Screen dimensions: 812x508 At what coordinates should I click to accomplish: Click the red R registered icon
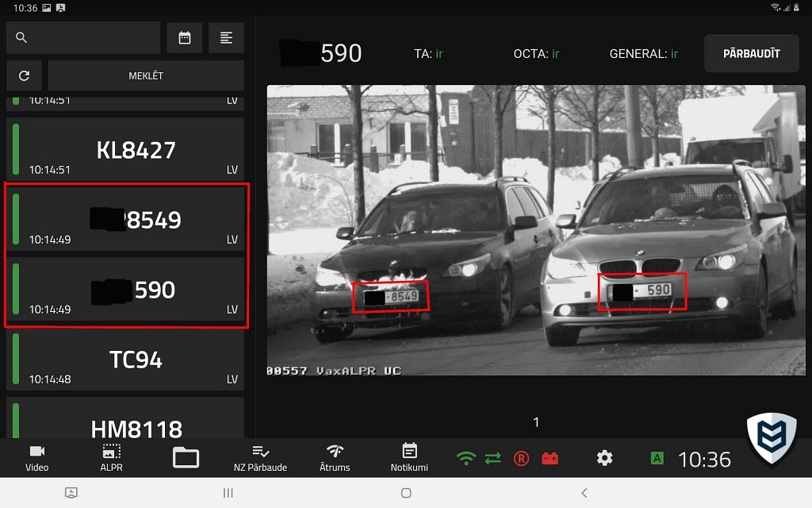(x=522, y=458)
